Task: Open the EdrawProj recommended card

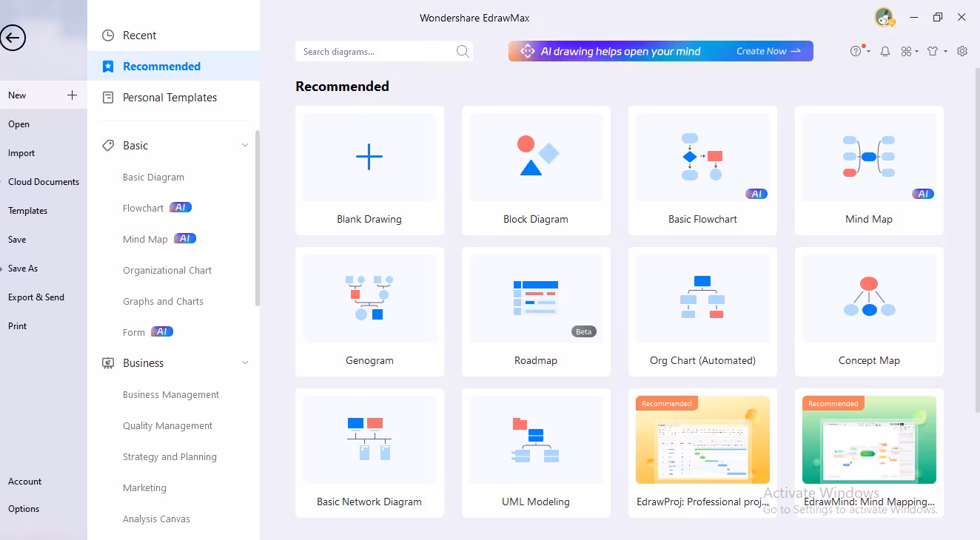Action: point(702,453)
